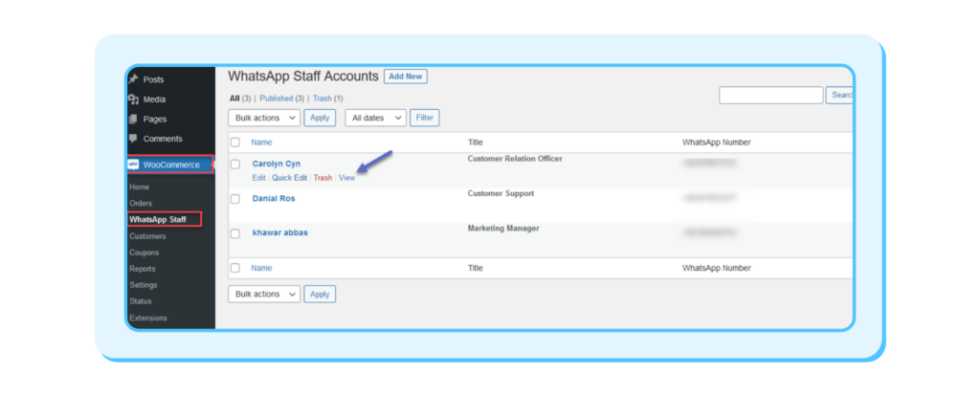The height and width of the screenshot is (396, 980).
Task: Open the WhatsApp Staff submenu item
Action: [x=158, y=219]
